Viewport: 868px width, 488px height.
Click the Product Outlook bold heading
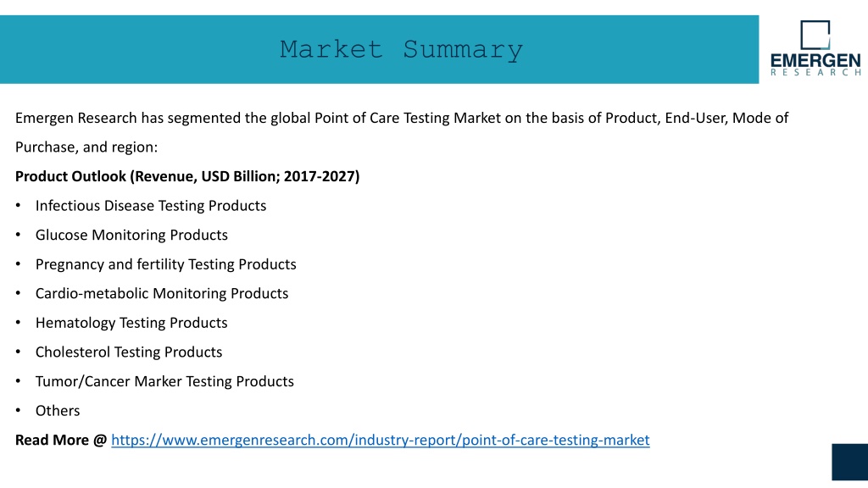[x=187, y=176]
